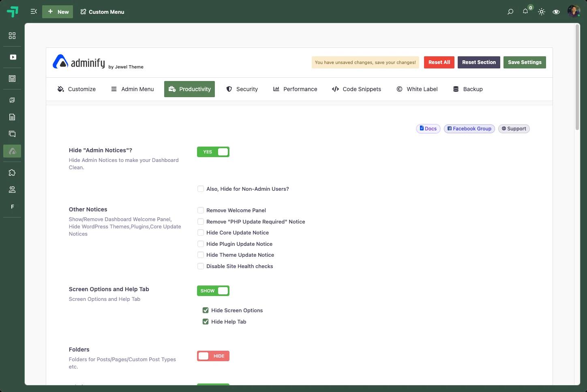Click the unsaved changes notice text

point(365,62)
